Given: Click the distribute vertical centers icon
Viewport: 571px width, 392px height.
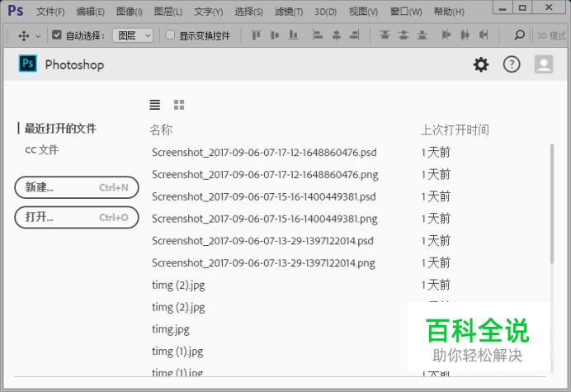Looking at the screenshot, I should click(403, 35).
